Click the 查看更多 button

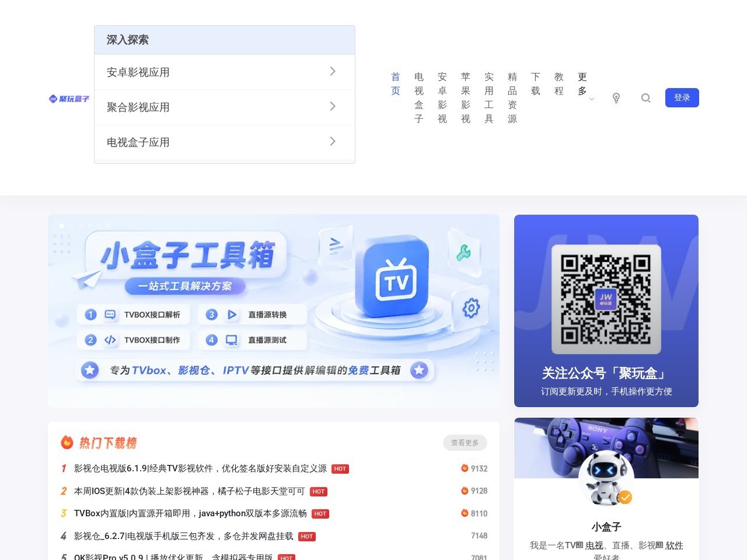[x=465, y=443]
